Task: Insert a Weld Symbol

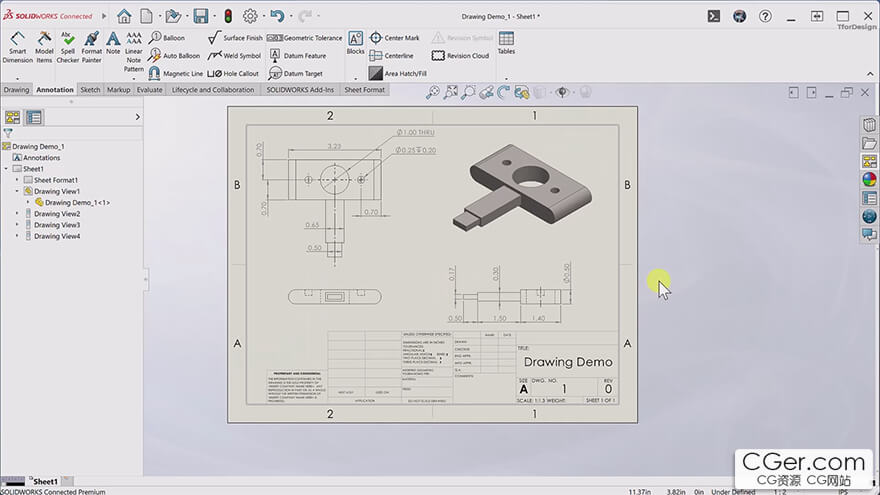Action: pos(234,56)
